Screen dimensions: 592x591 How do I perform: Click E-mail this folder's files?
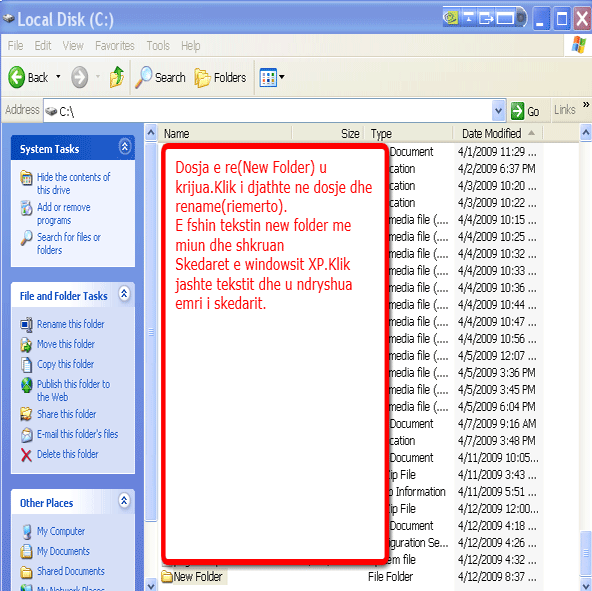[x=77, y=434]
